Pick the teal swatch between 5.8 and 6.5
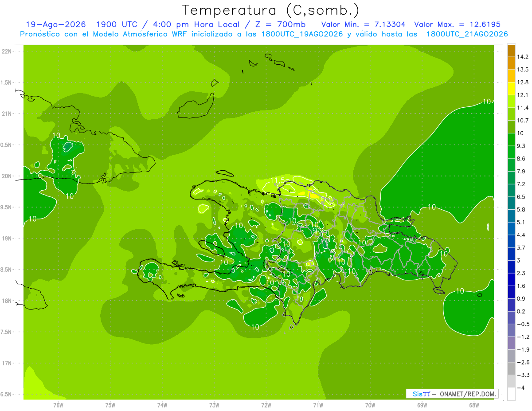This screenshot has width=532, height=411. 511,203
